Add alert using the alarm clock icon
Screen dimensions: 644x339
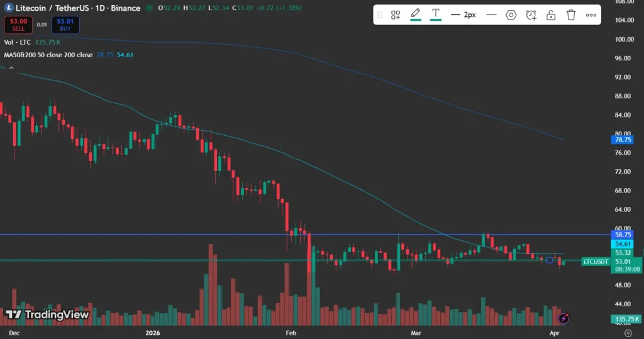coord(531,15)
